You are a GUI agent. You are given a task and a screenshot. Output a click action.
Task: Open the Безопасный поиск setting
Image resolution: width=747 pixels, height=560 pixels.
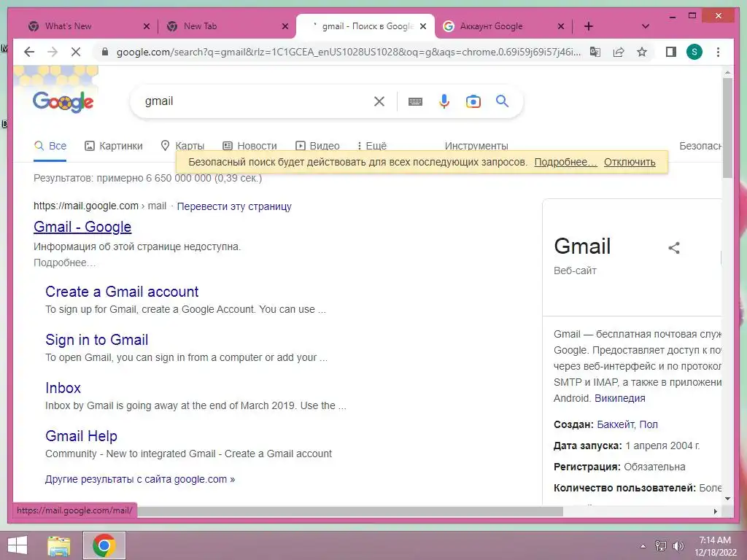(700, 146)
